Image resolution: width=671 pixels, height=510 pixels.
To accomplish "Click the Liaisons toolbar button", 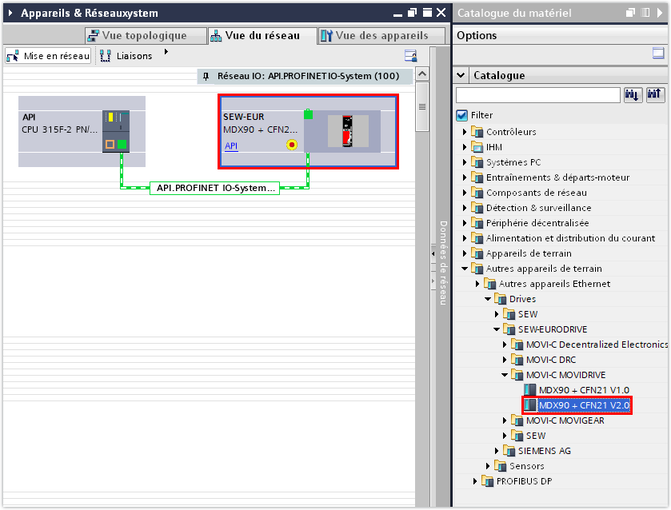I will pos(127,56).
